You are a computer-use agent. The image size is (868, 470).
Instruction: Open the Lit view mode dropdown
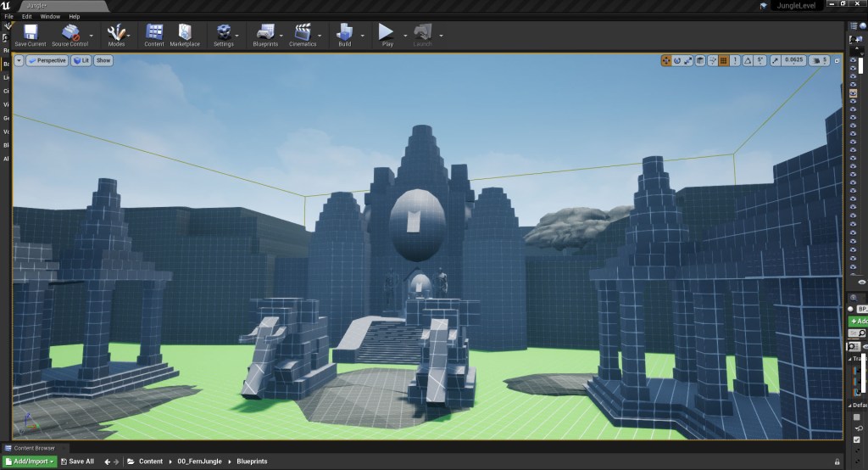click(x=81, y=60)
